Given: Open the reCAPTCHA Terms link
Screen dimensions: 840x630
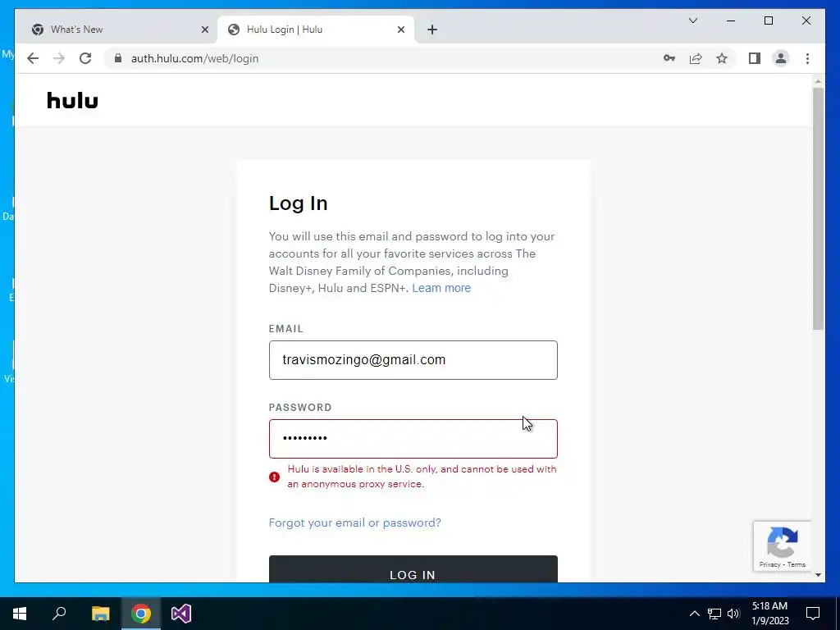Looking at the screenshot, I should pyautogui.click(x=796, y=564).
